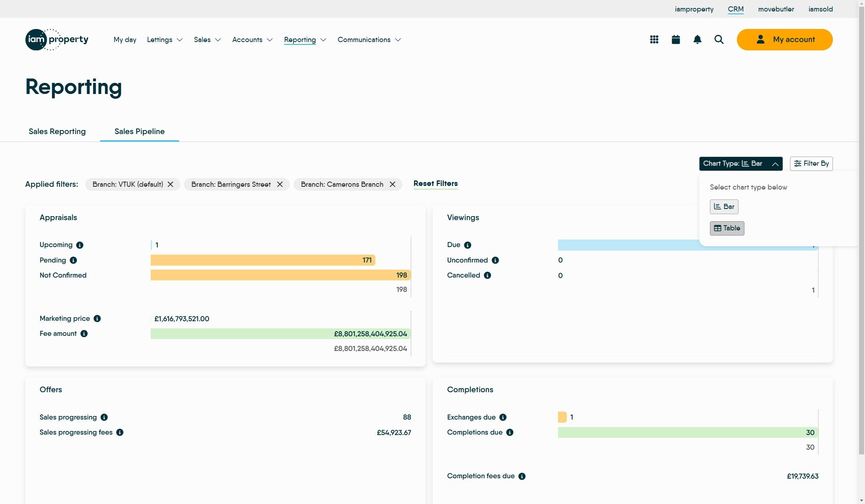Screen dimensions: 865x504
Task: Click the notifications bell icon
Action: [x=697, y=40]
